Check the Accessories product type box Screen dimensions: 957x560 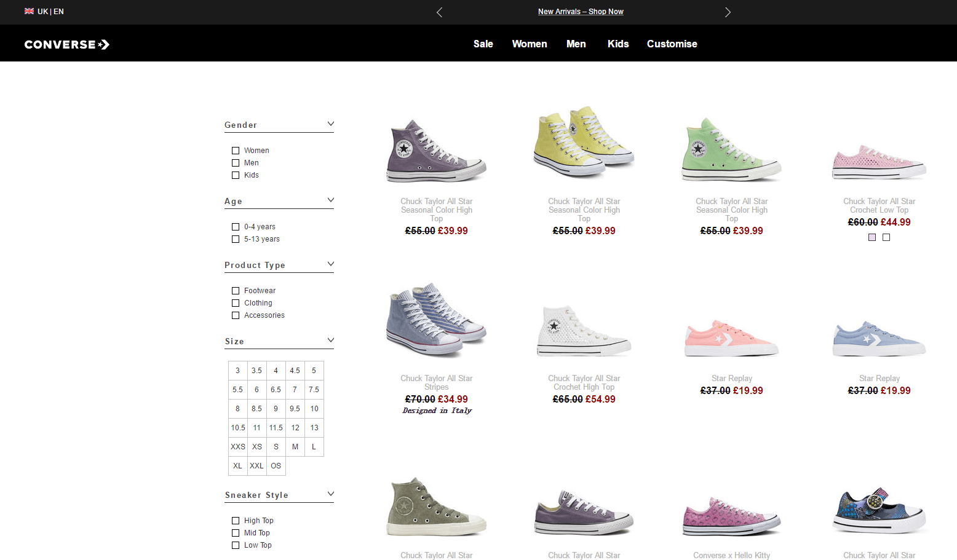(236, 315)
